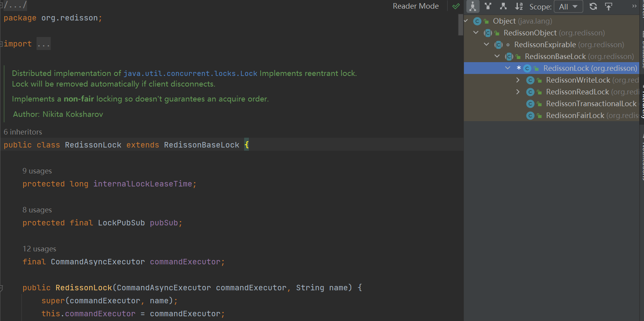The height and width of the screenshot is (321, 644).
Task: Expand the collapsed import block ellipsis
Action: (x=43, y=44)
